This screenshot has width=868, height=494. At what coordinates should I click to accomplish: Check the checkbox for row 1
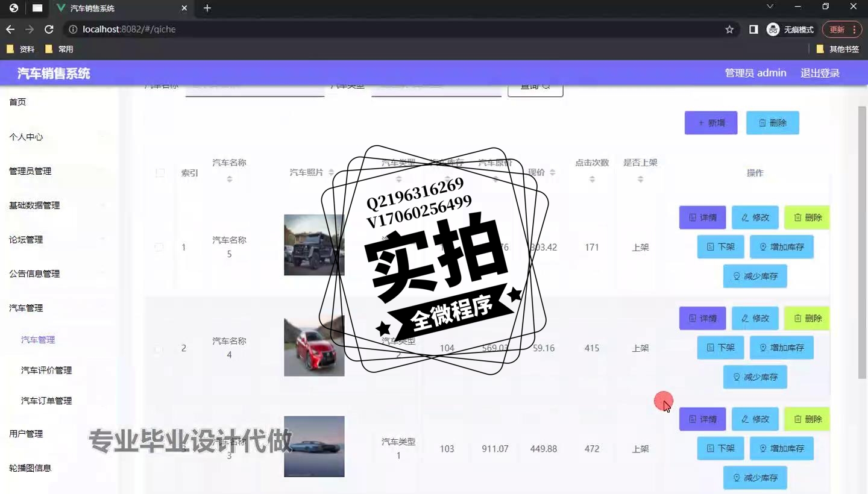(x=159, y=247)
